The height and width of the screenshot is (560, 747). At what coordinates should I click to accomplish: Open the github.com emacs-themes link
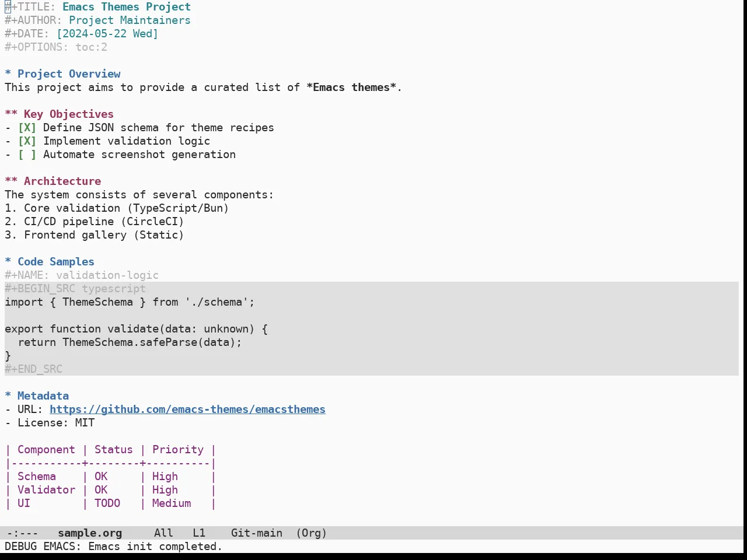click(x=187, y=409)
